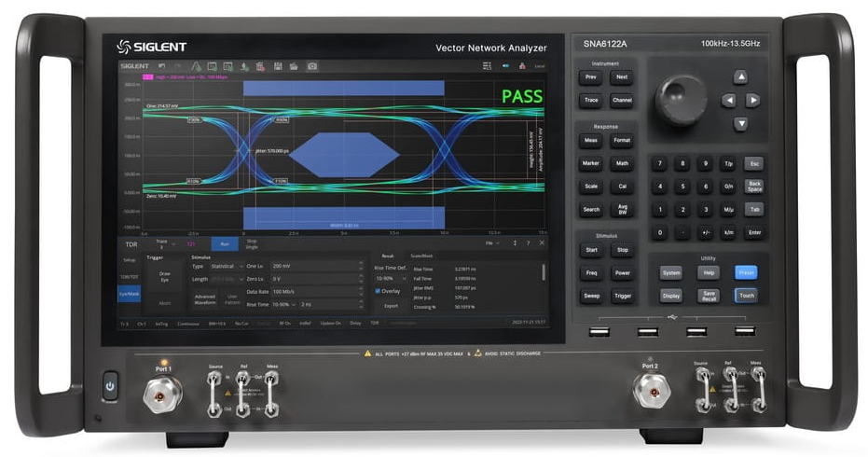
Task: Tap the Export button under Overlay
Action: (392, 306)
